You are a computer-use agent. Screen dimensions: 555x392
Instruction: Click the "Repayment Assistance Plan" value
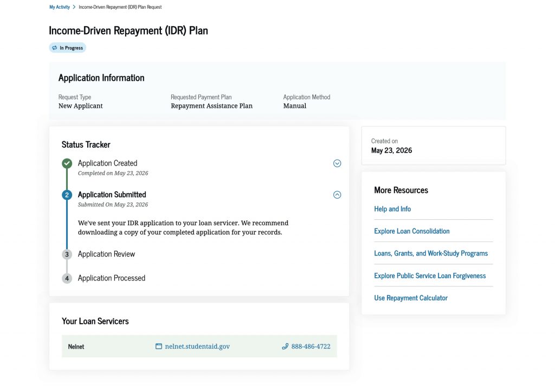[212, 106]
